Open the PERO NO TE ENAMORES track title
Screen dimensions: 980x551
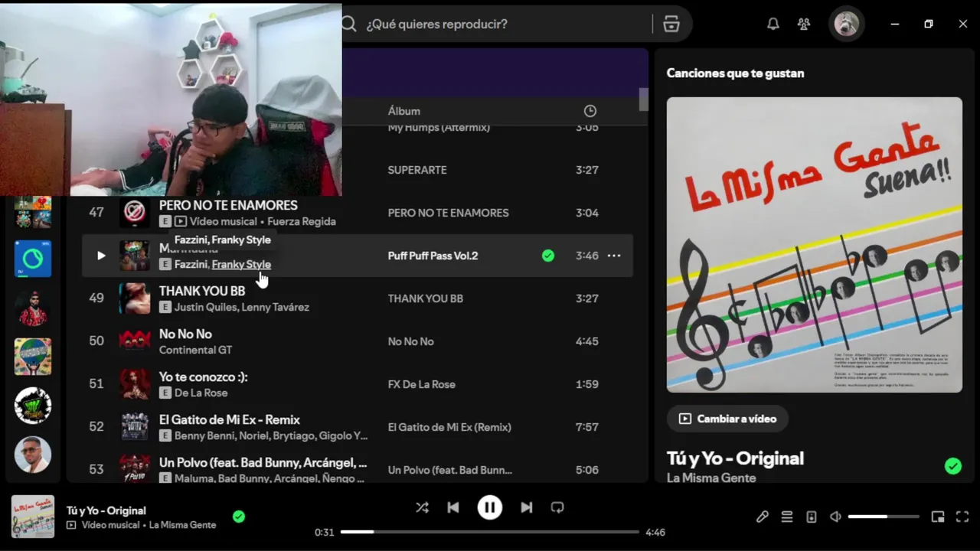point(228,205)
